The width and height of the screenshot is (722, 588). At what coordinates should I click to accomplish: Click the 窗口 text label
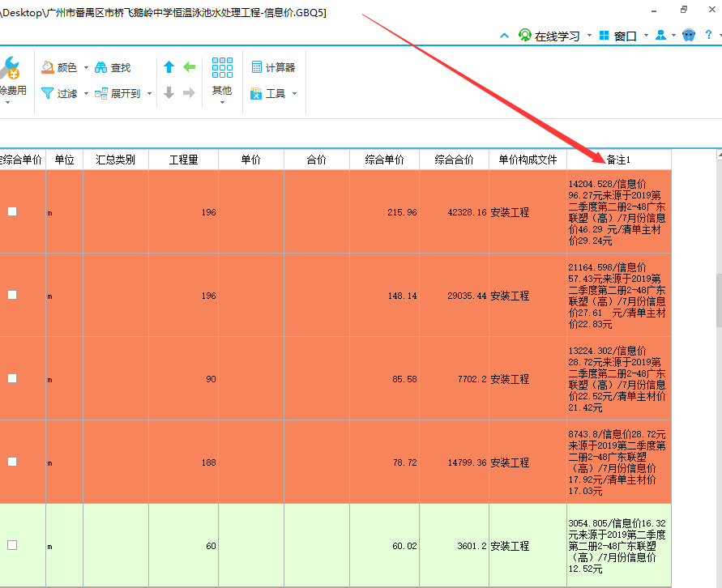click(x=626, y=36)
